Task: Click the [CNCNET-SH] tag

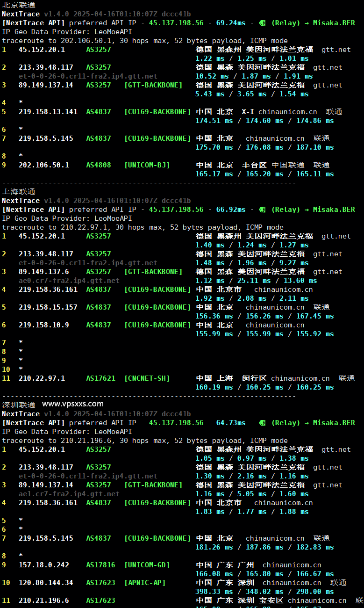Action: coord(147,378)
